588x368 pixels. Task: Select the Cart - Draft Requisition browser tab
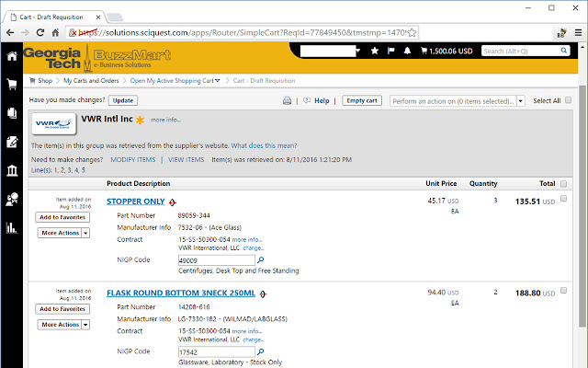[52, 17]
